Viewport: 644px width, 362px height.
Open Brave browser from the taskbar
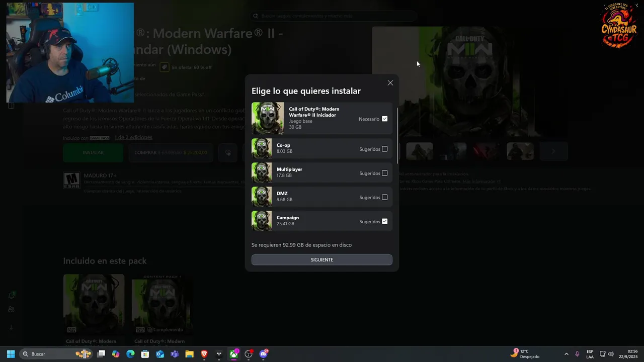204,354
